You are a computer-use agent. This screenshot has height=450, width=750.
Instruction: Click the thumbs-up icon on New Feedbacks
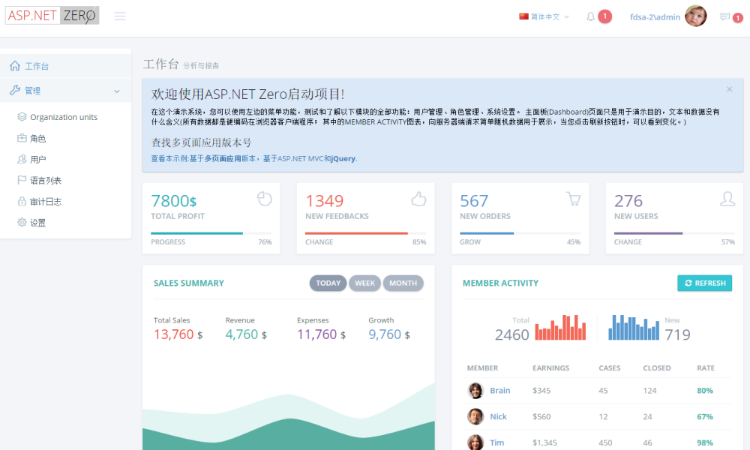[x=419, y=198]
